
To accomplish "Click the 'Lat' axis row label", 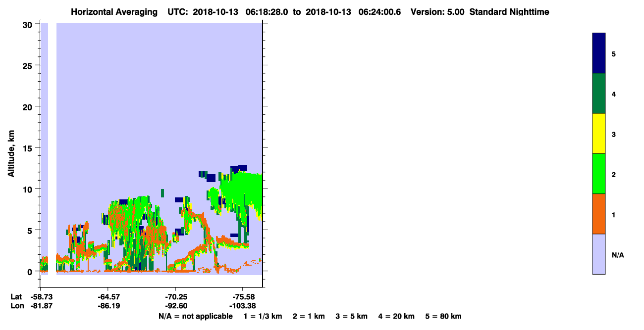I will tap(16, 296).
